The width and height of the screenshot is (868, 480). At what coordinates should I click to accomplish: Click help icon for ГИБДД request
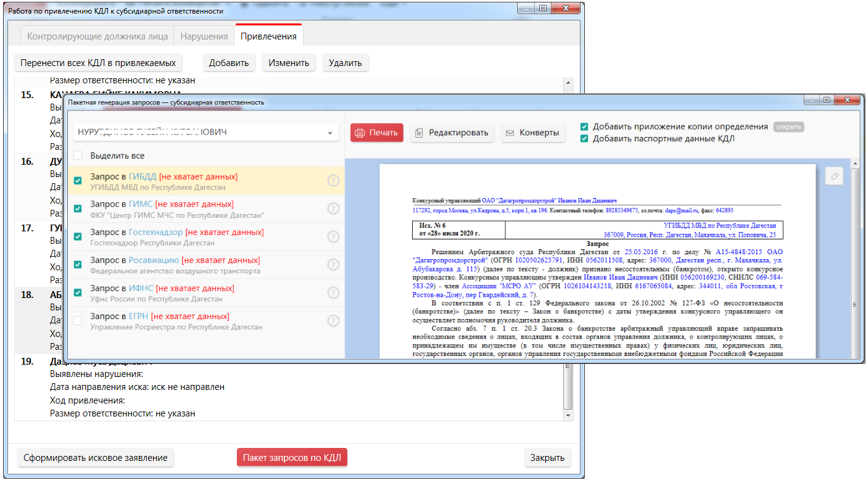(x=333, y=181)
